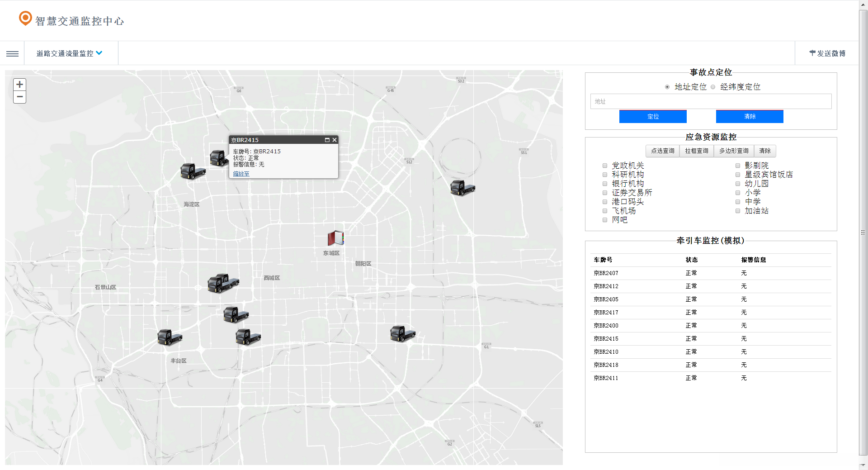
Task: Select the 地址定位 radio button
Action: click(x=667, y=87)
